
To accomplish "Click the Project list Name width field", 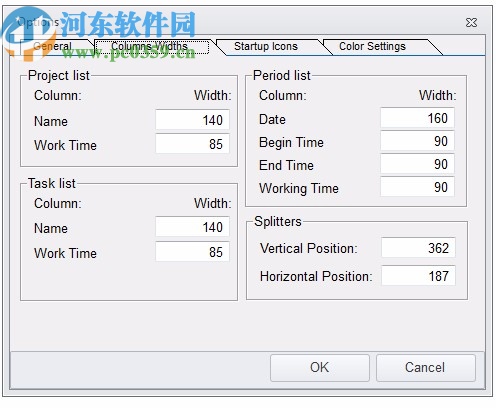I will coord(192,120).
